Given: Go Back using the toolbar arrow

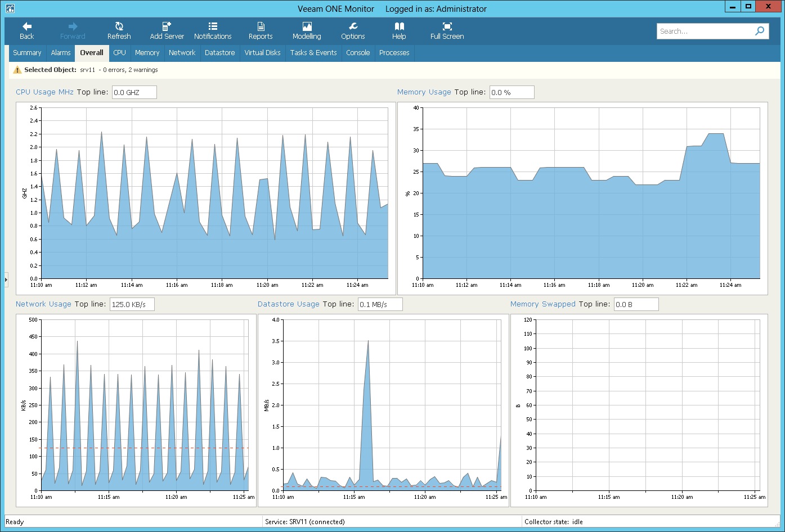Looking at the screenshot, I should pyautogui.click(x=27, y=31).
